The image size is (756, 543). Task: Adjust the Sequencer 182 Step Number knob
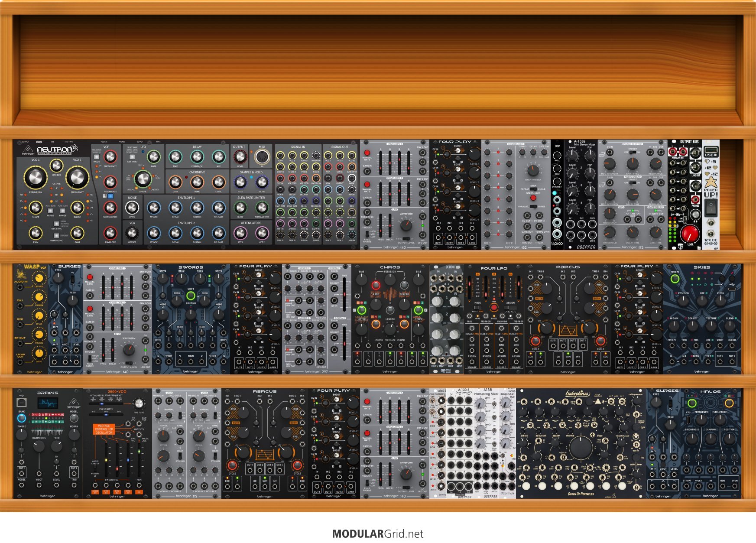(x=533, y=170)
